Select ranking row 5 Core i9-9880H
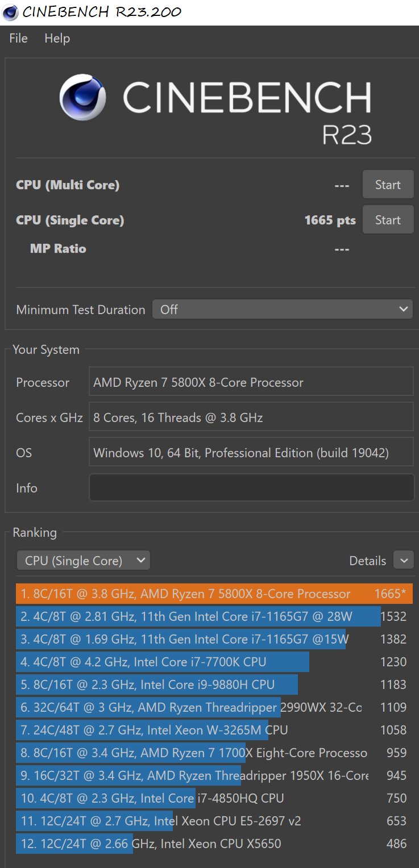419x868 pixels. [214, 685]
